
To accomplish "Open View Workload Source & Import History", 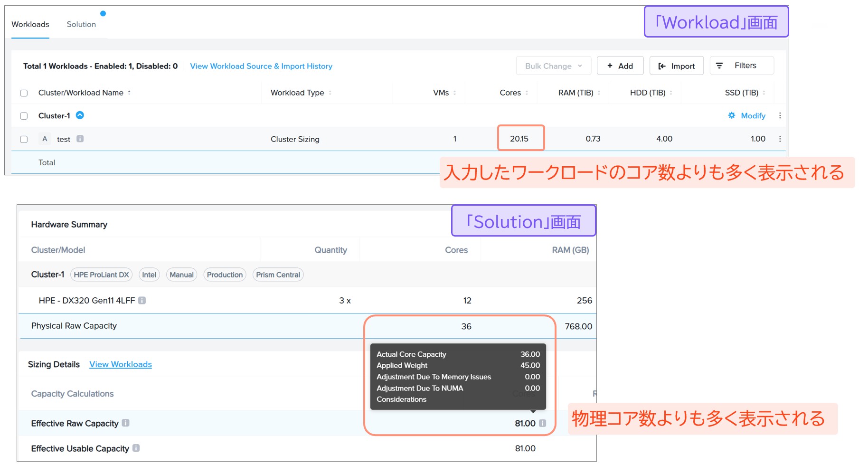I will (x=261, y=66).
